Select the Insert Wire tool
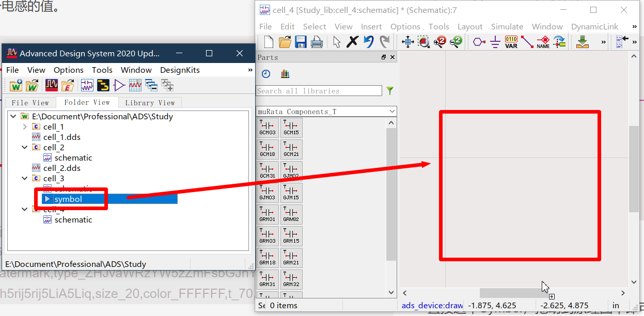 click(527, 42)
